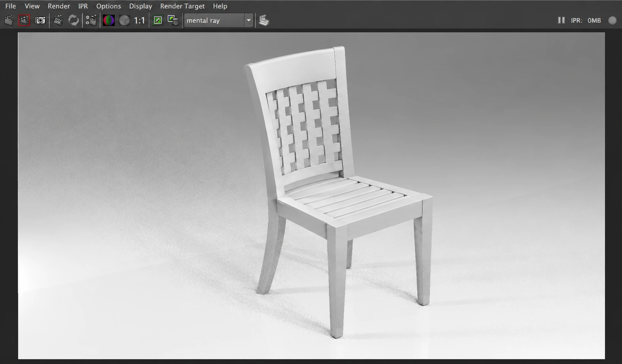The width and height of the screenshot is (622, 364).
Task: Remove the kept image with trash icon
Action: coord(173,20)
